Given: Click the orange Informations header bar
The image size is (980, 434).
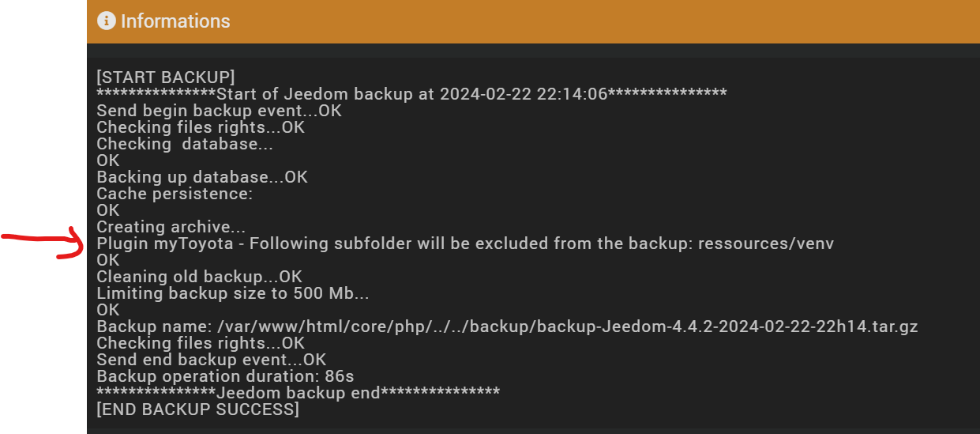Looking at the screenshot, I should point(553,21).
